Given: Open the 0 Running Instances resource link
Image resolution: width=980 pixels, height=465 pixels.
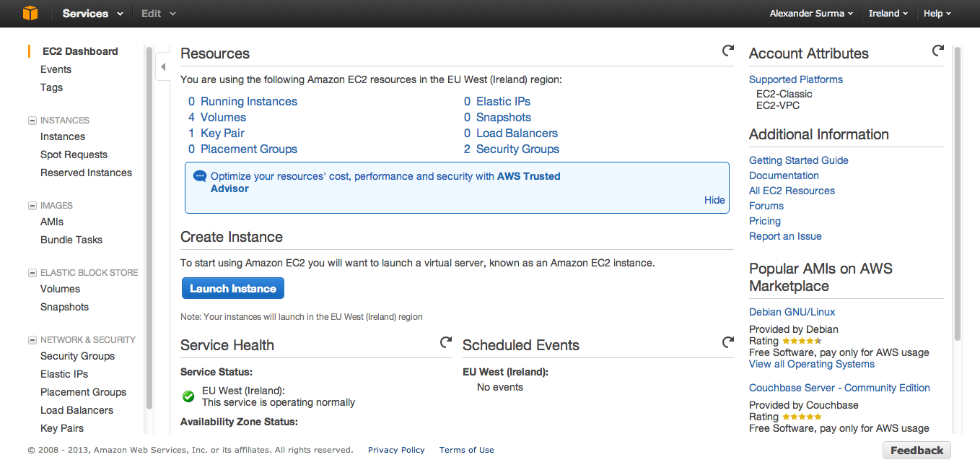Looking at the screenshot, I should pyautogui.click(x=242, y=102).
